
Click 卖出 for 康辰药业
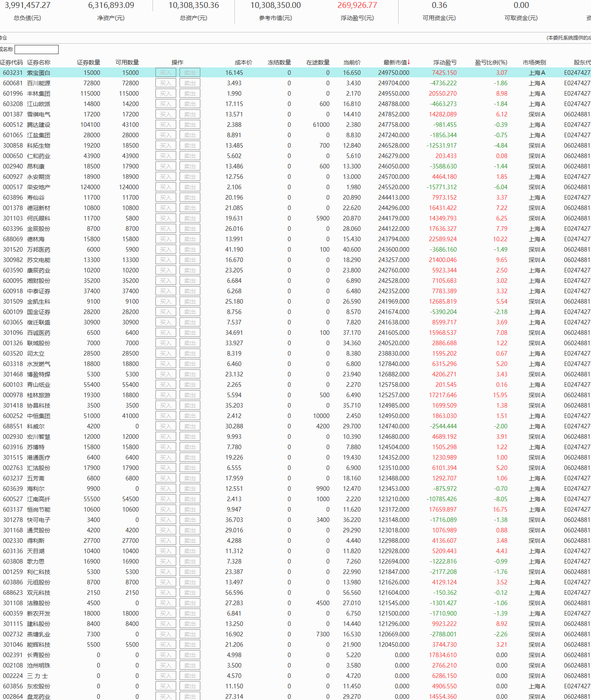[x=190, y=270]
